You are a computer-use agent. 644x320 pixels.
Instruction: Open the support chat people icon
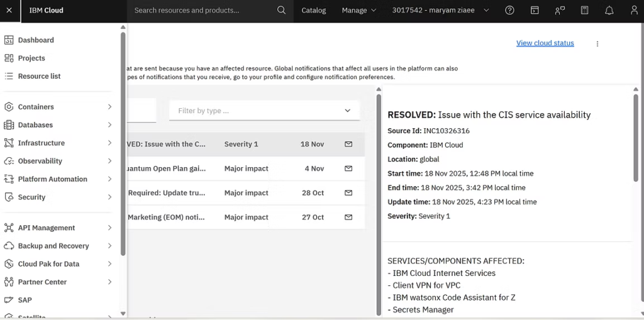click(559, 10)
